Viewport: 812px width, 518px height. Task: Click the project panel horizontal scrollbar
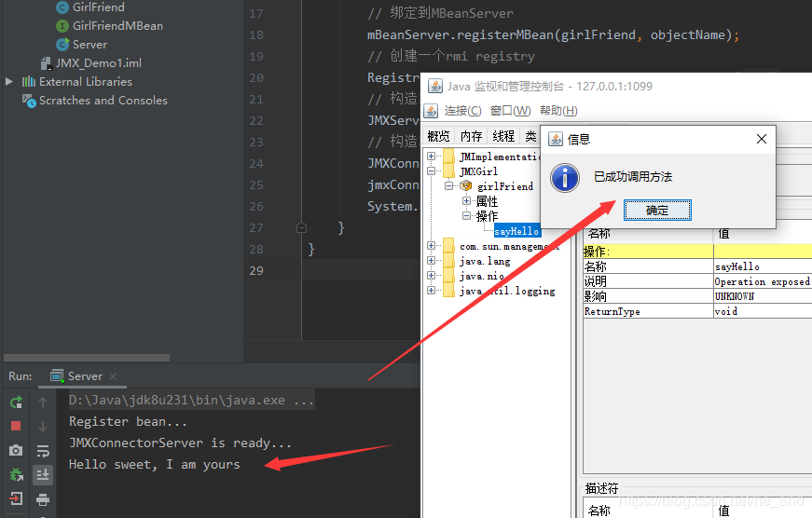click(x=87, y=358)
